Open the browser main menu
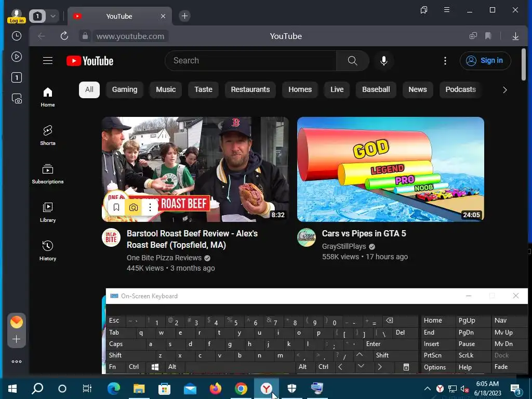Screen dimensions: 532x399 447,10
